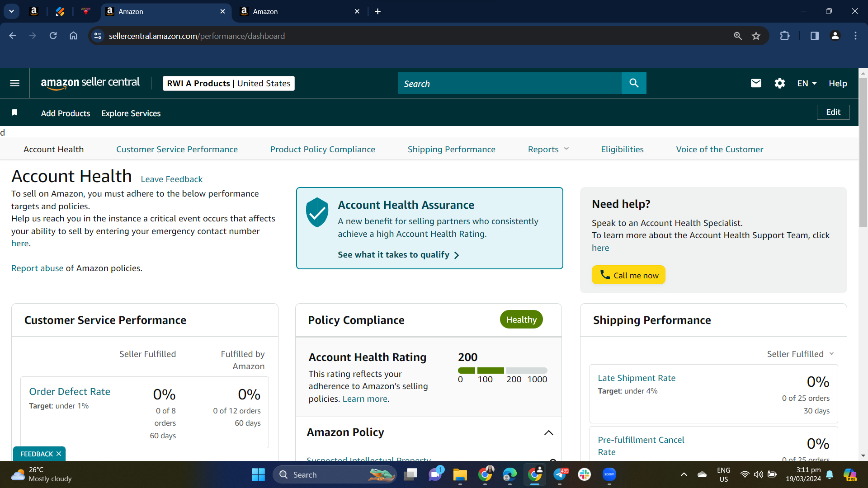Viewport: 868px width, 488px height.
Task: Click the bookmark icon beside Add Products
Action: pos(15,113)
